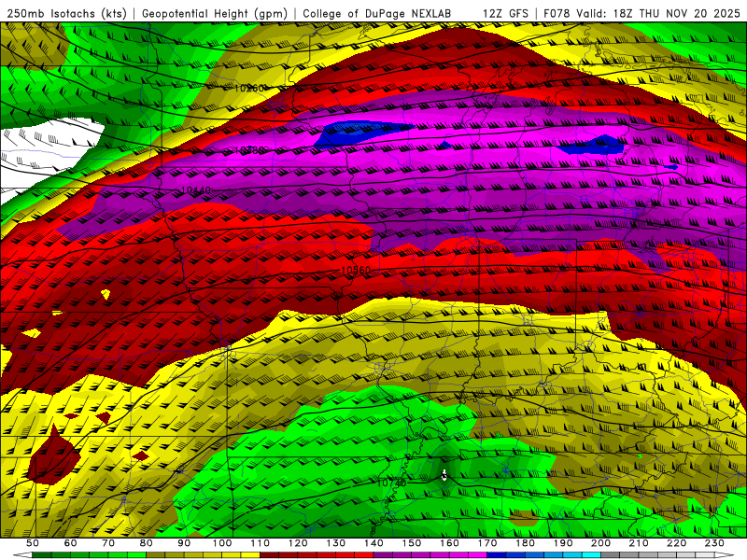Image resolution: width=747 pixels, height=560 pixels.
Task: Click the 80 value on the color scale
Action: click(x=147, y=543)
